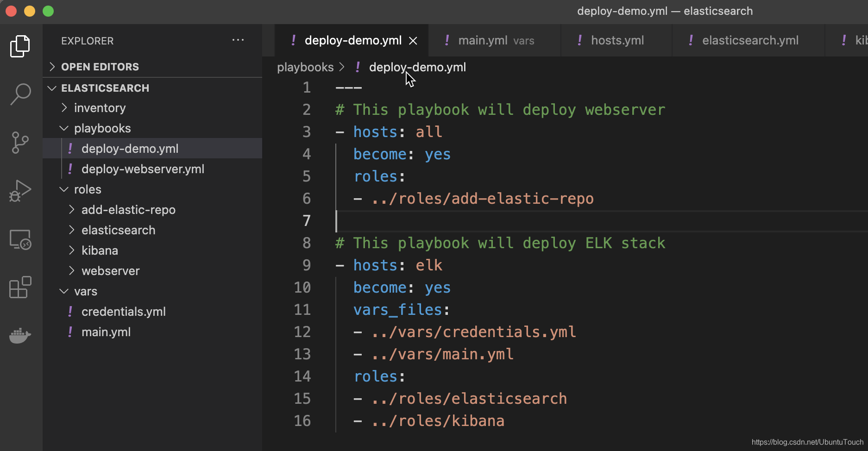Image resolution: width=868 pixels, height=451 pixels.
Task: Open the Search view icon
Action: pyautogui.click(x=20, y=94)
